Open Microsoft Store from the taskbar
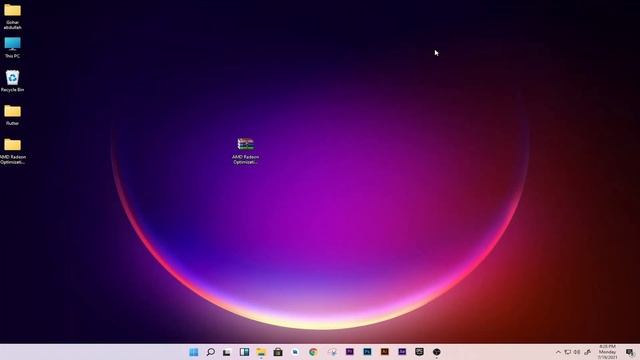Viewport: 640px width, 360px height. tap(278, 352)
